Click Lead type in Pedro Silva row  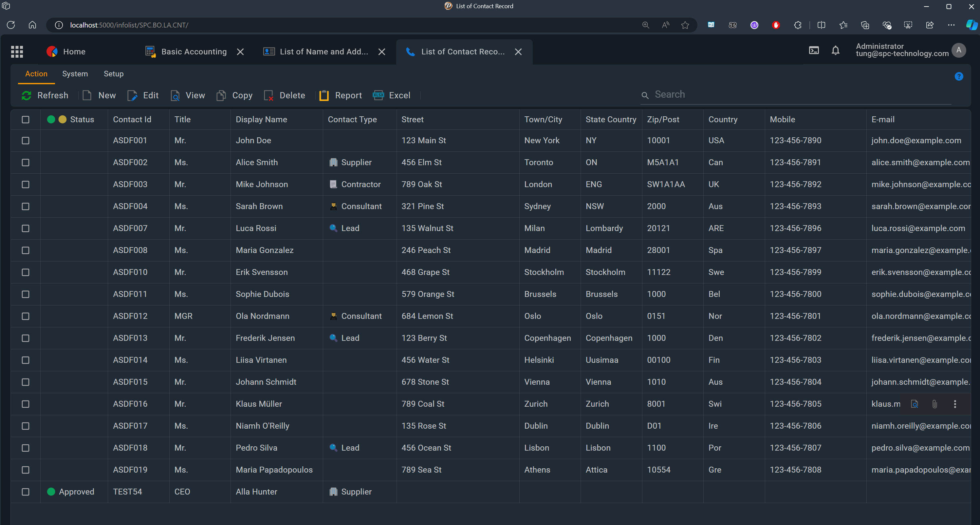pos(344,448)
